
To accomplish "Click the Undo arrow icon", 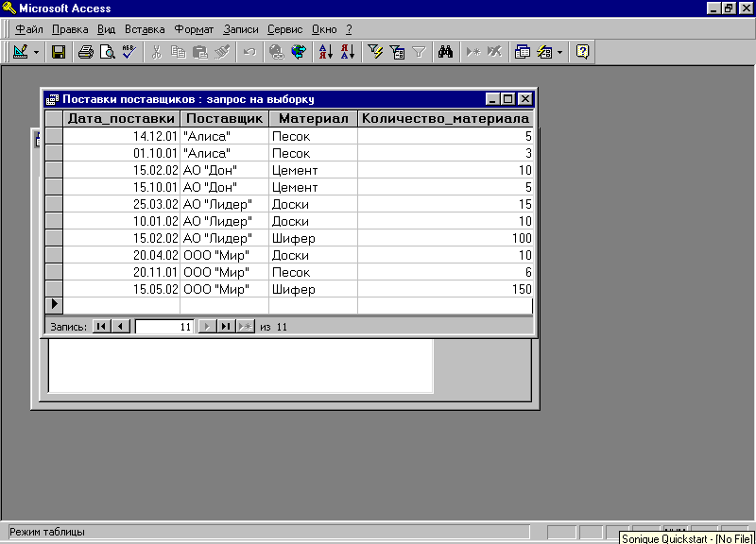I will (x=249, y=52).
